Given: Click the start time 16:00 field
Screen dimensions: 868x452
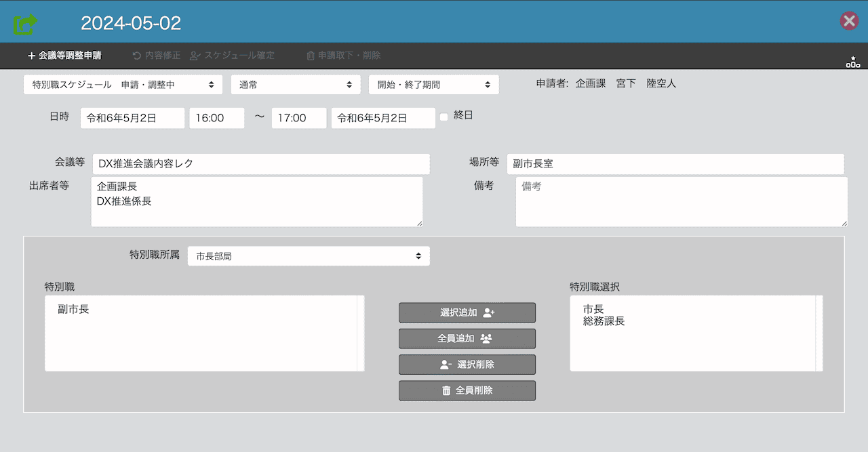Looking at the screenshot, I should pos(216,118).
